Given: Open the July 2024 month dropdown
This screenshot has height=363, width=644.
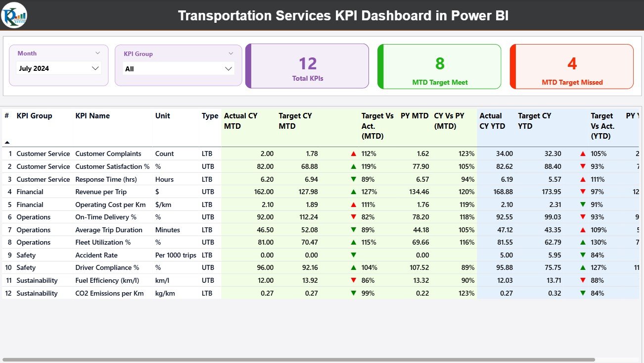Looking at the screenshot, I should (x=95, y=68).
